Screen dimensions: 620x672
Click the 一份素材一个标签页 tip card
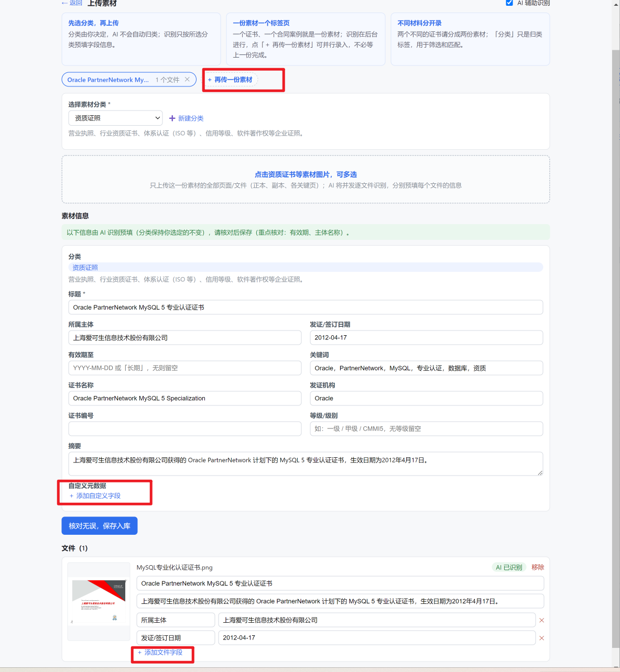(306, 39)
